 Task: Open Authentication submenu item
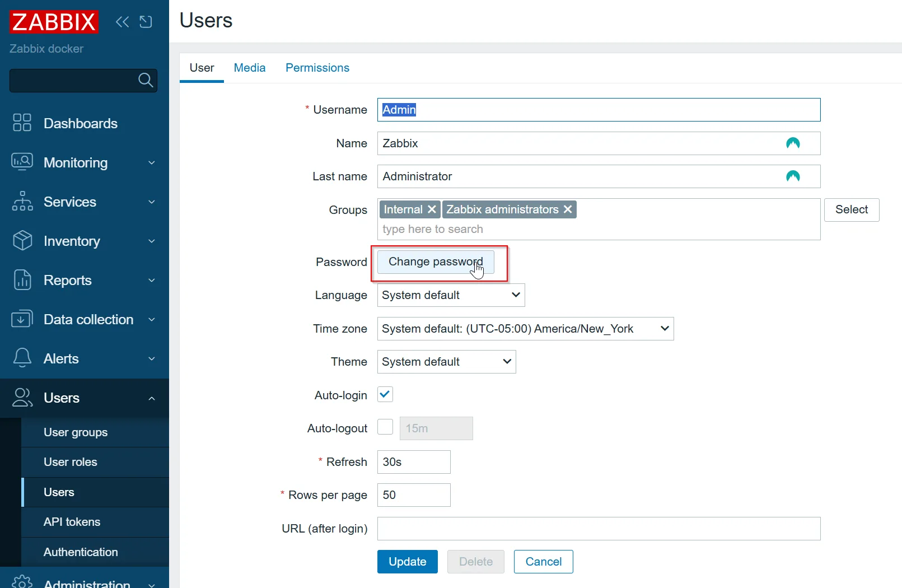(95, 552)
